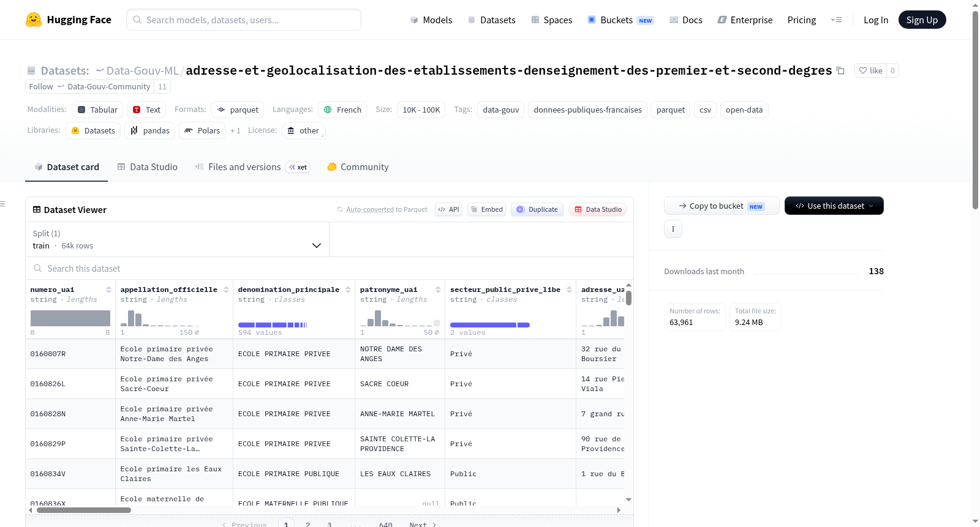Click the pandas library tag

pyautogui.click(x=150, y=130)
